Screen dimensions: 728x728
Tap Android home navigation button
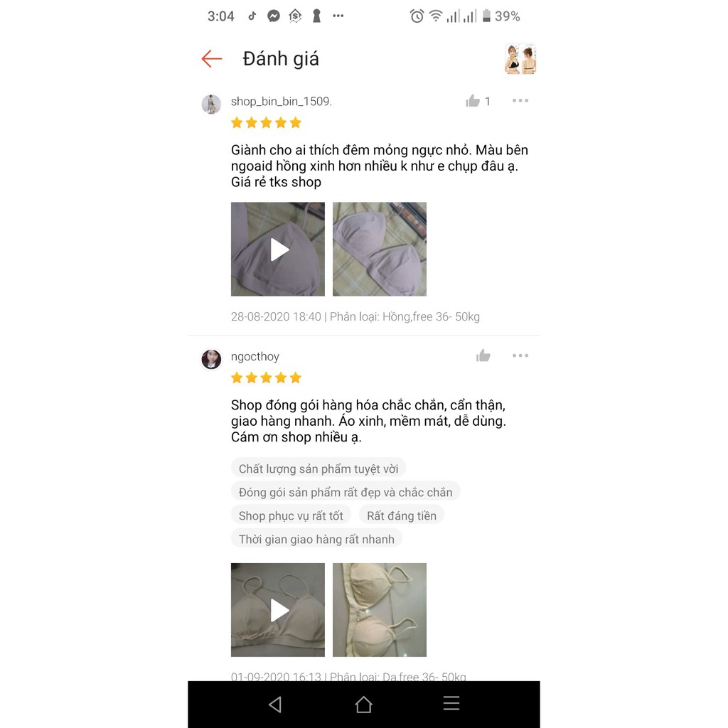tap(363, 705)
